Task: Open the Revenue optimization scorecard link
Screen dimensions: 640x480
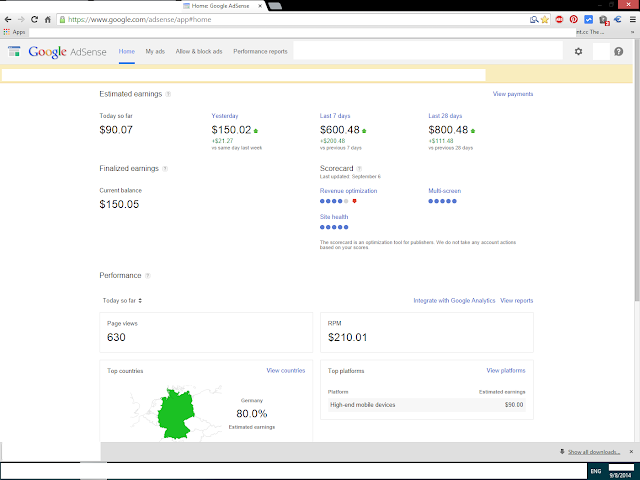Action: coord(348,191)
